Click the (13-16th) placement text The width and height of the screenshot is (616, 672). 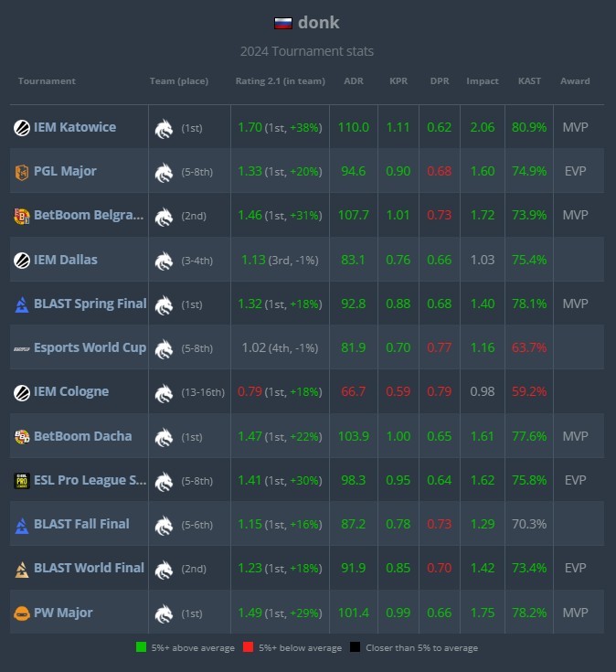pyautogui.click(x=203, y=392)
